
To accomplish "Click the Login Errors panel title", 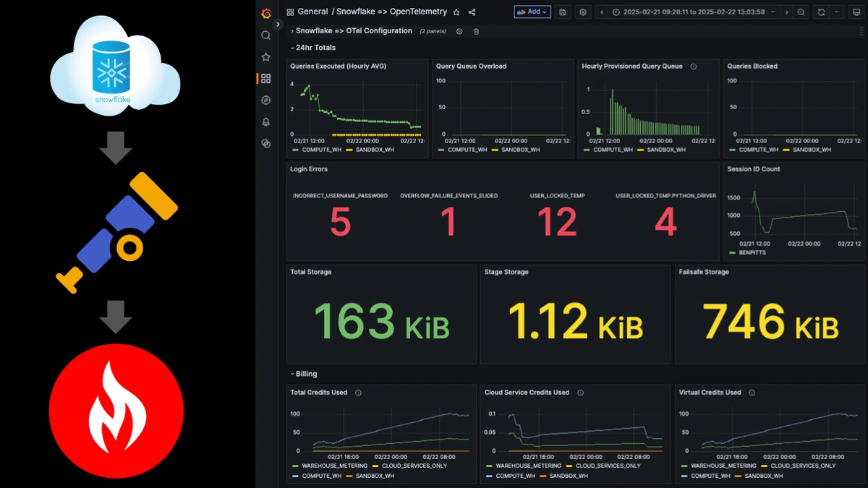I will (x=309, y=169).
